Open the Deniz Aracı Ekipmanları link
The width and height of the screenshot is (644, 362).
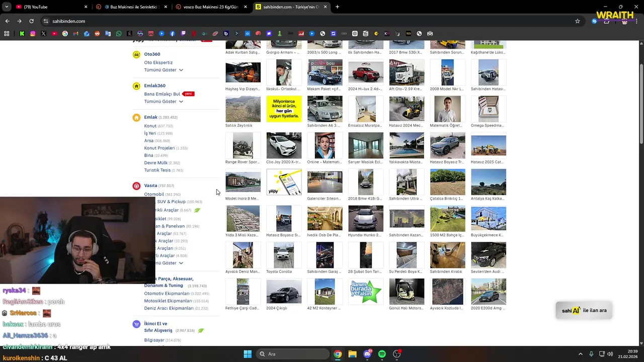169,308
